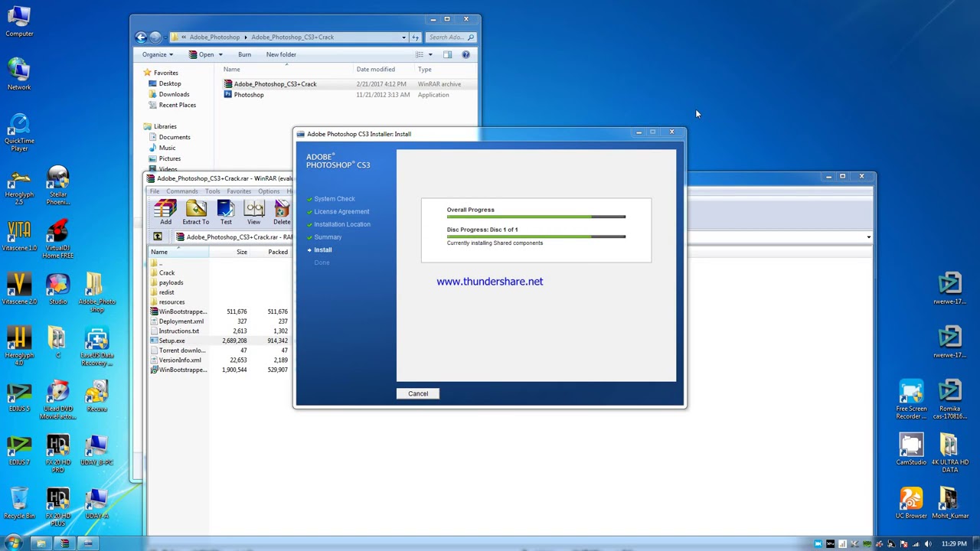Open Commands menu in WinRAR
This screenshot has height=551, width=980.
pos(181,191)
